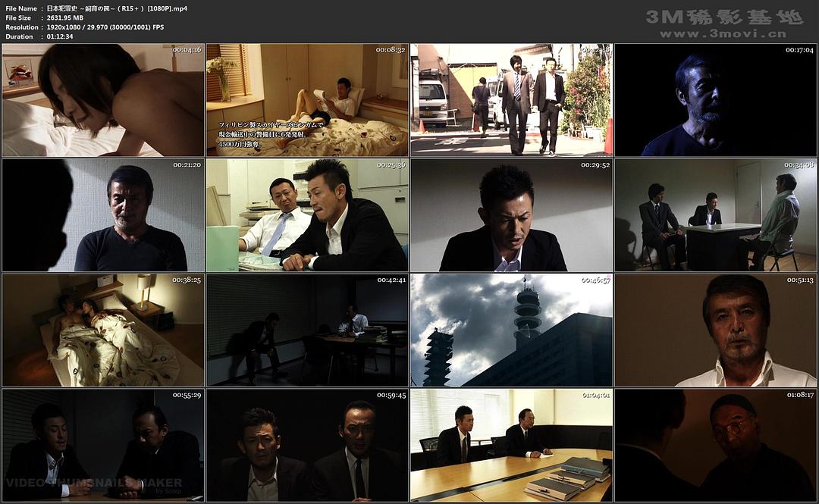
Task: Click the thumbnail timestamped 00:21:20
Action: point(103,215)
